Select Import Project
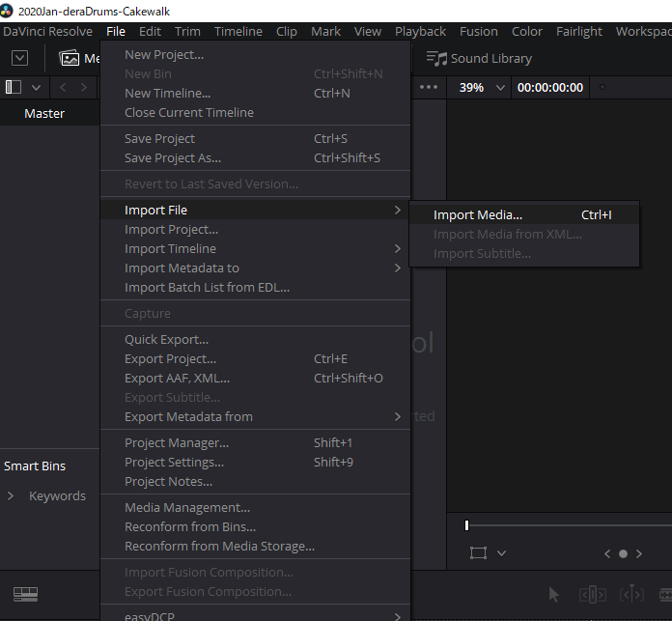Image resolution: width=672 pixels, height=621 pixels. (256, 229)
